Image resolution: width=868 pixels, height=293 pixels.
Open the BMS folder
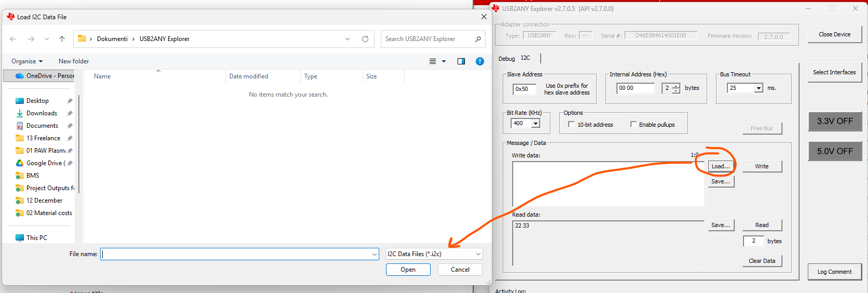point(33,176)
